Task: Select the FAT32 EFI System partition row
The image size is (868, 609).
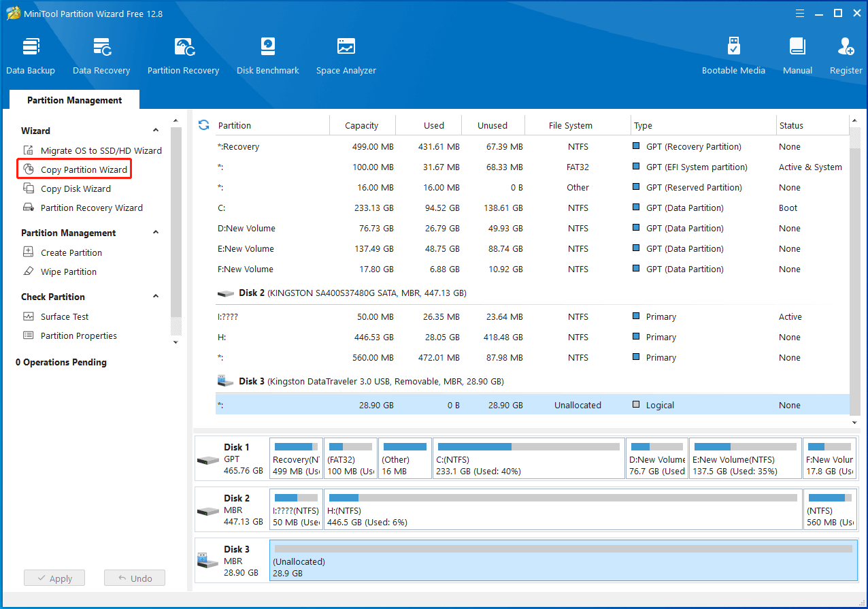Action: coord(533,167)
